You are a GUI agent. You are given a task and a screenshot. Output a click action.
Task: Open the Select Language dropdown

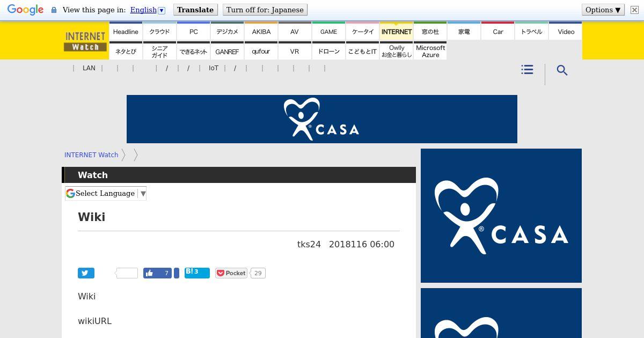tap(106, 193)
